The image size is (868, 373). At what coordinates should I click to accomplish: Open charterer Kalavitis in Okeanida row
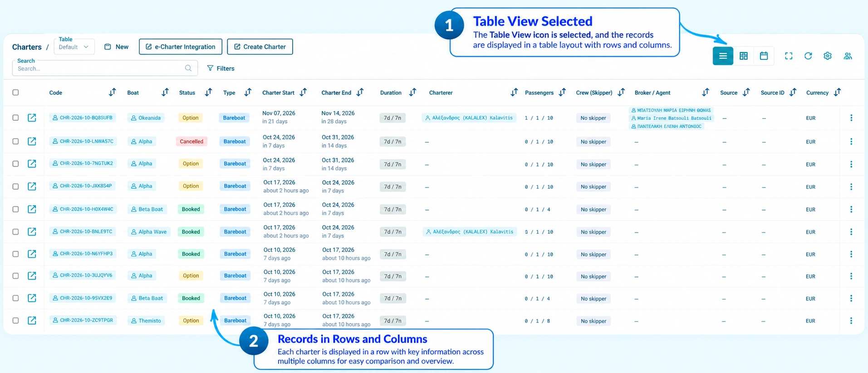pyautogui.click(x=469, y=118)
